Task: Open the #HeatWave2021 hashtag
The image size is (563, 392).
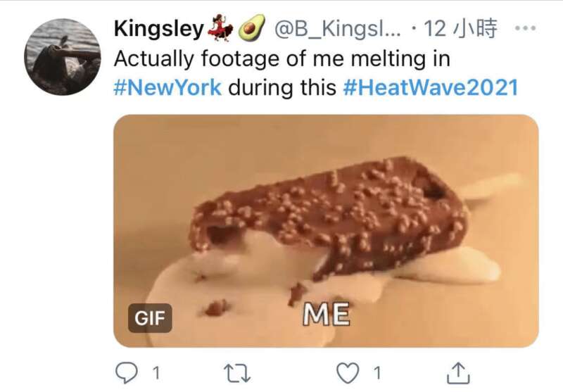Action: point(430,88)
